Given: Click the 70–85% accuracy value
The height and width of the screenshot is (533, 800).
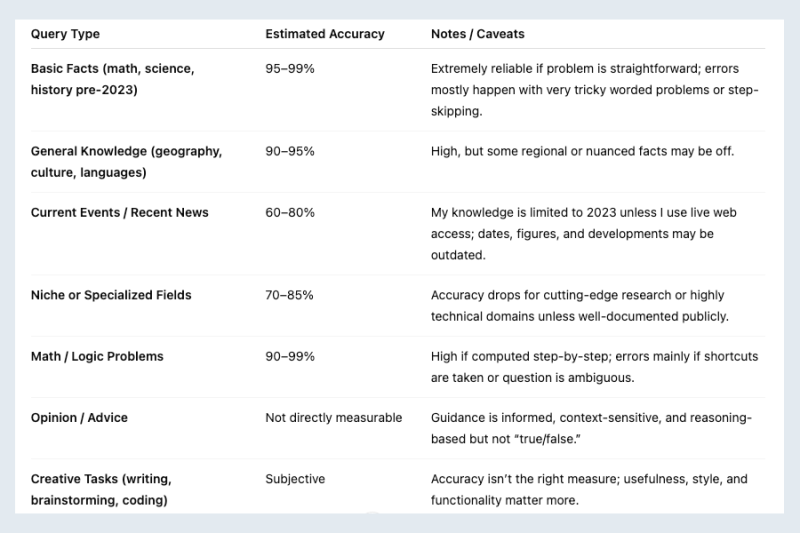Looking at the screenshot, I should click(x=290, y=295).
